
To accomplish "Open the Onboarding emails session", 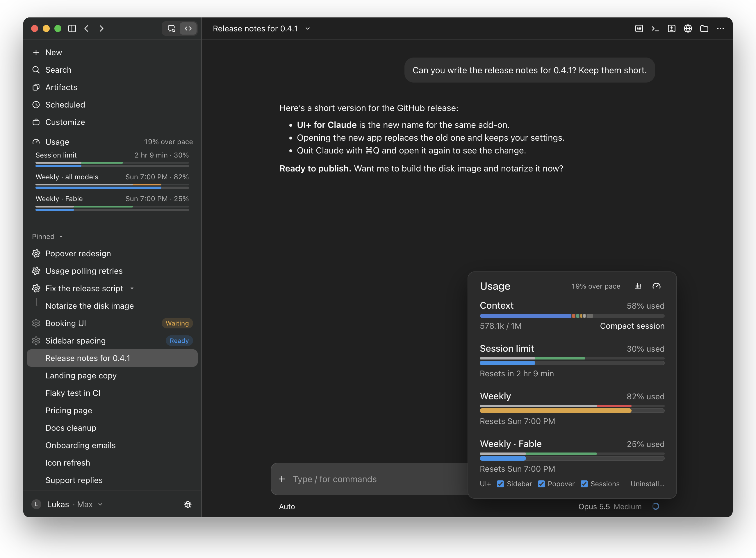I will click(112, 445).
